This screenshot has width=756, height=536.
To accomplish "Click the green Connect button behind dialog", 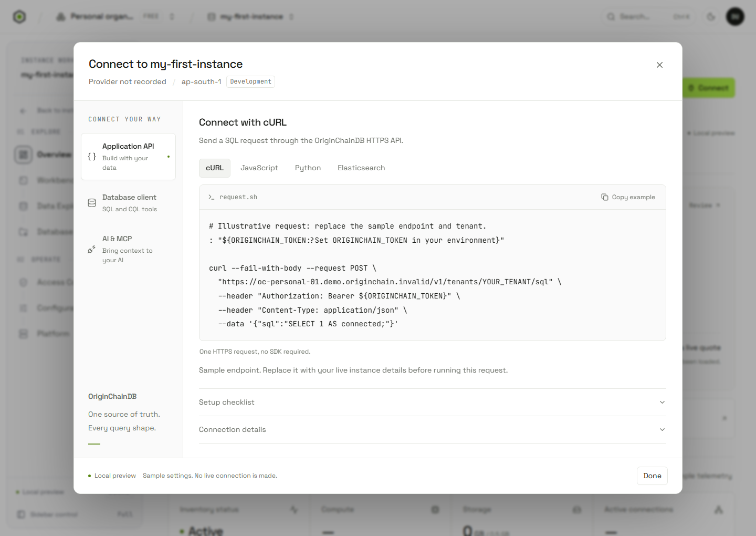I will 708,88.
